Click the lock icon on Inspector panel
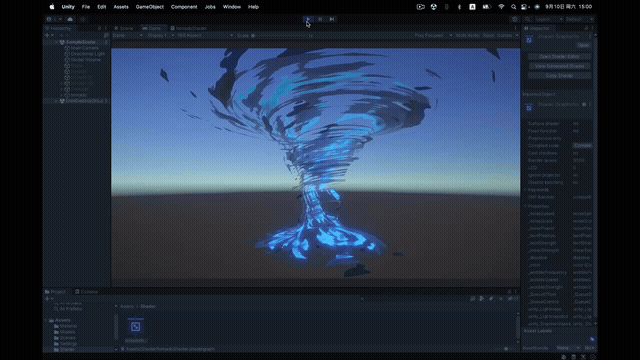640x360 pixels. click(x=586, y=28)
